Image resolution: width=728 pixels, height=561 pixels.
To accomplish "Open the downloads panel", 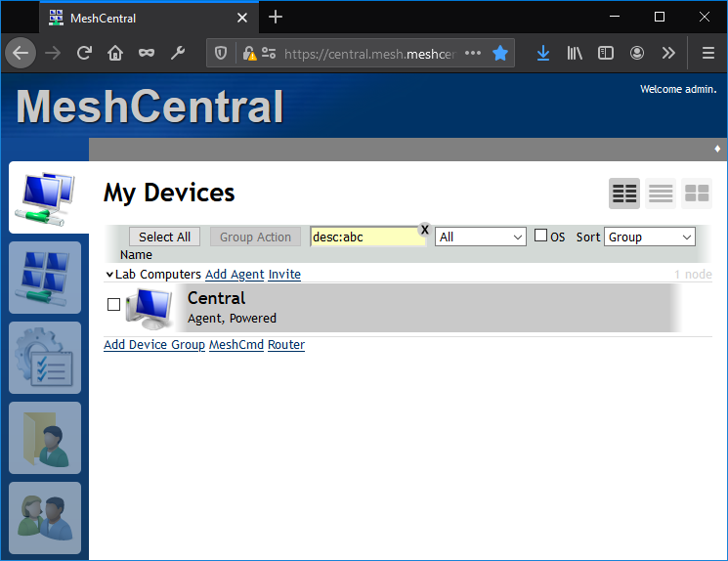I will coord(543,53).
